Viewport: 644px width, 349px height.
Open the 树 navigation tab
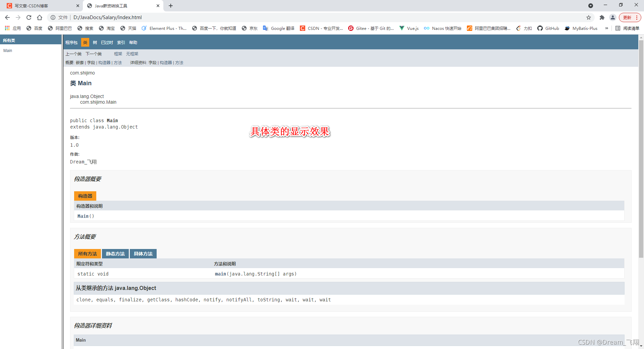click(95, 43)
